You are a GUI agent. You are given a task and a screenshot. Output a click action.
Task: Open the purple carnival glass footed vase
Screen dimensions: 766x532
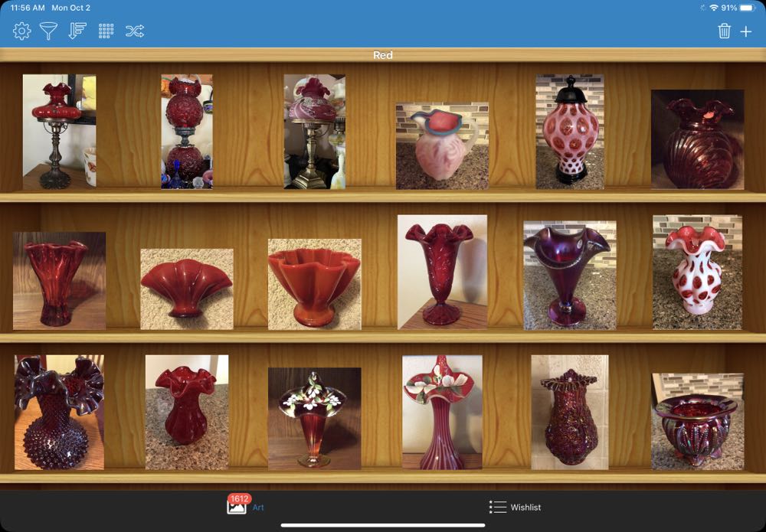(569, 276)
